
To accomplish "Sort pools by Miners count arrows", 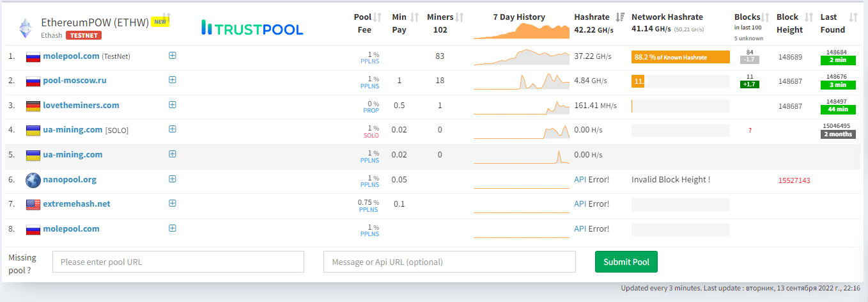I will (x=460, y=17).
